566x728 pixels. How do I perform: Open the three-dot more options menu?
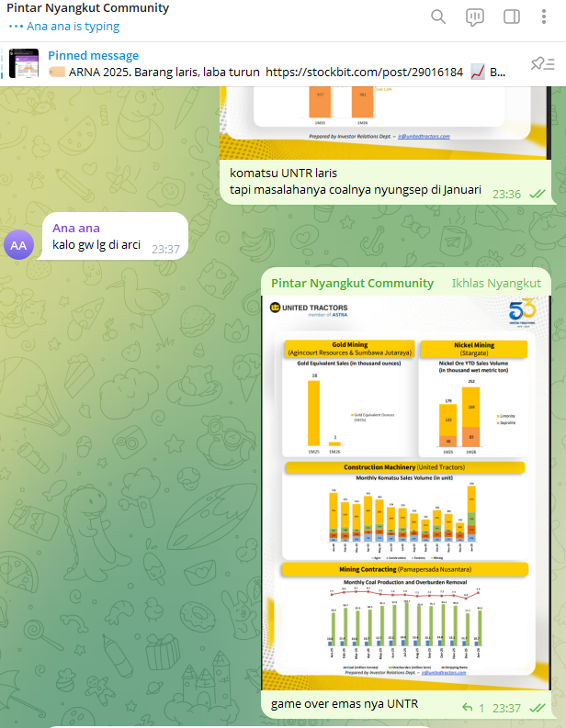(x=543, y=17)
